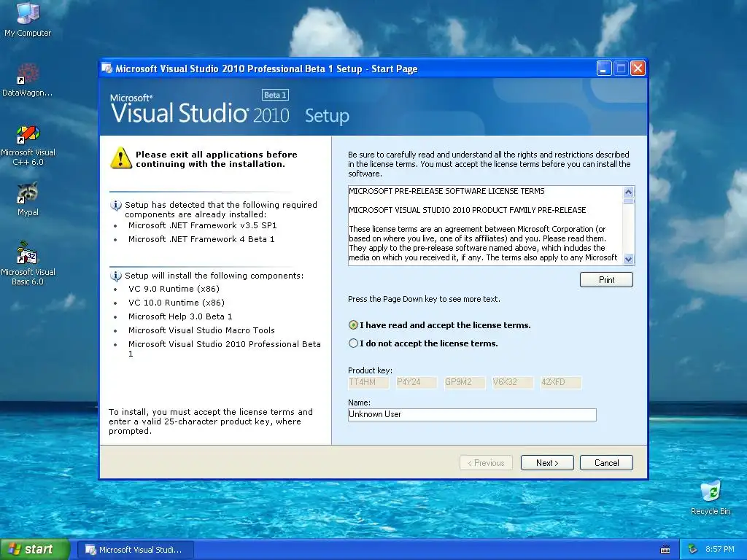747x560 pixels.
Task: Click the 'VC 10.0 Runtime (x86)' entry
Action: click(x=177, y=303)
